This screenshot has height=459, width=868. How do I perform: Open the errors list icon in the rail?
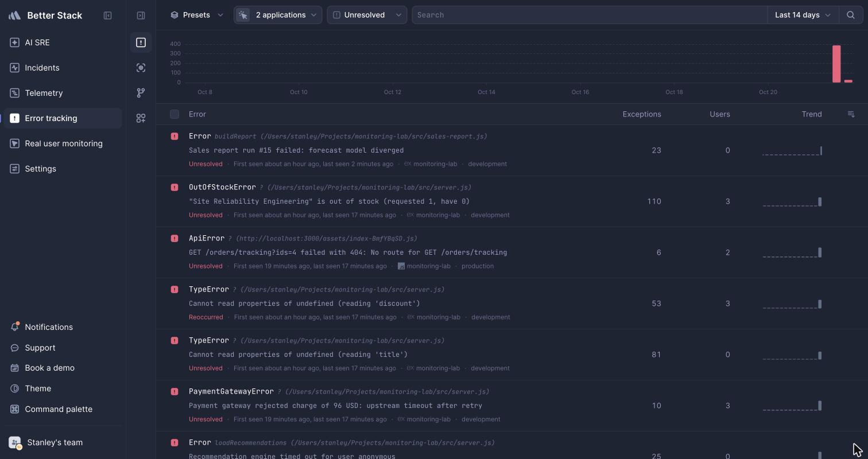click(x=141, y=42)
